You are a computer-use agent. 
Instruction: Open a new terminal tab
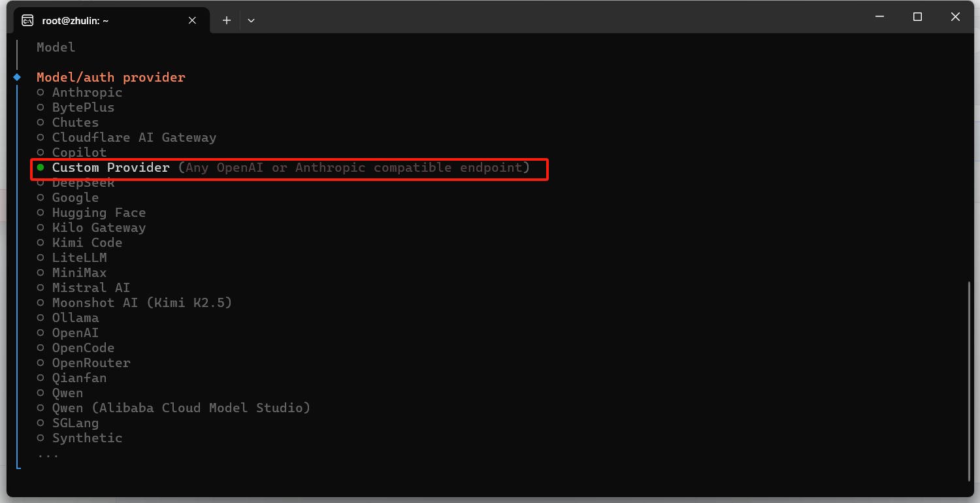point(227,20)
